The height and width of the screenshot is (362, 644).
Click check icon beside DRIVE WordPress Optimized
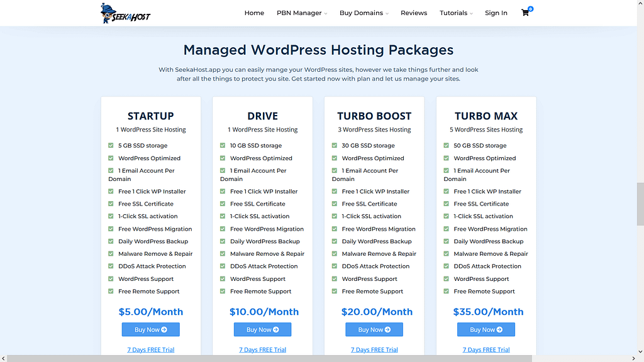click(x=223, y=158)
